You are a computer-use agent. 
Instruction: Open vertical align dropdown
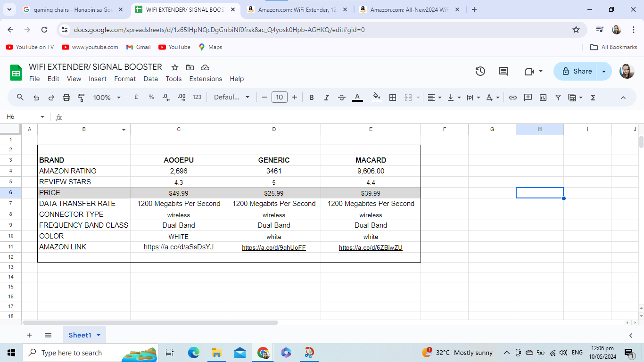tap(454, 98)
